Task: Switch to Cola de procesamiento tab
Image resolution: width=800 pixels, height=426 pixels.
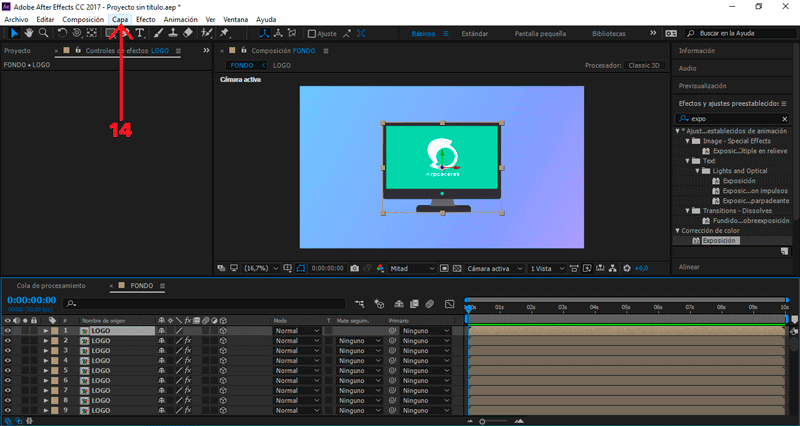Action: coord(51,285)
